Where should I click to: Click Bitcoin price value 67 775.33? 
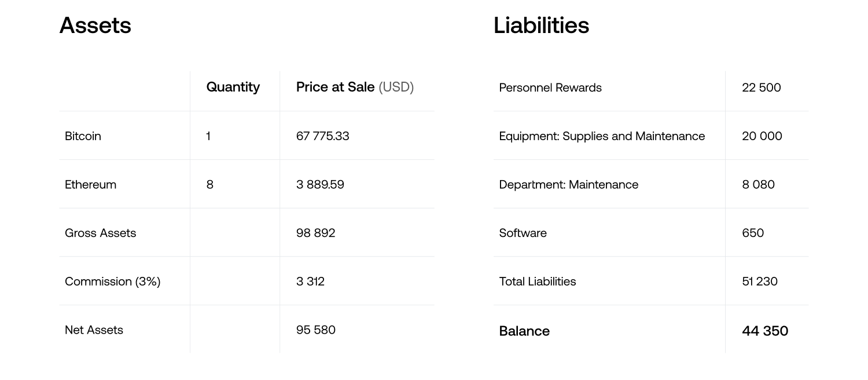coord(322,136)
